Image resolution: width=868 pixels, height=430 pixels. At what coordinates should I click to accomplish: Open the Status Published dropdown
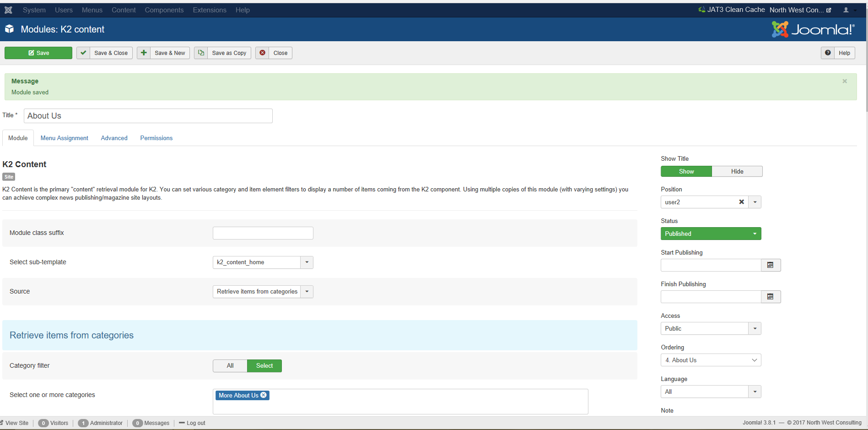tap(711, 234)
